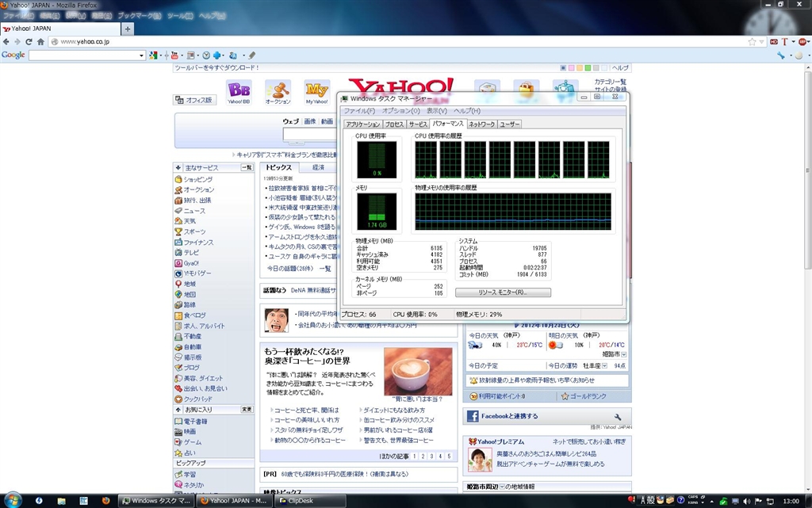Click the My Yahoo! icon
Image resolution: width=812 pixels, height=508 pixels.
pos(316,90)
